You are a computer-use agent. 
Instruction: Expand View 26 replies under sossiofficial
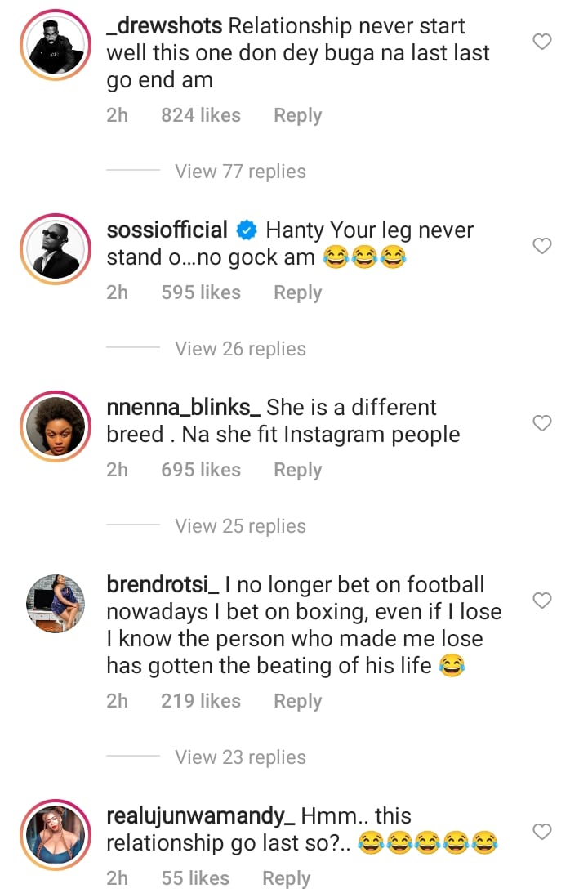(240, 349)
